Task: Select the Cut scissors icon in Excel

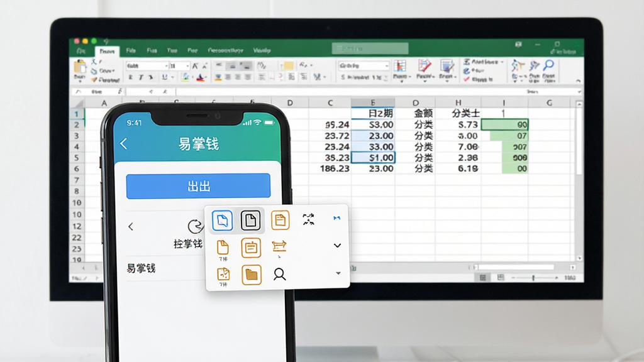Action: pos(94,62)
